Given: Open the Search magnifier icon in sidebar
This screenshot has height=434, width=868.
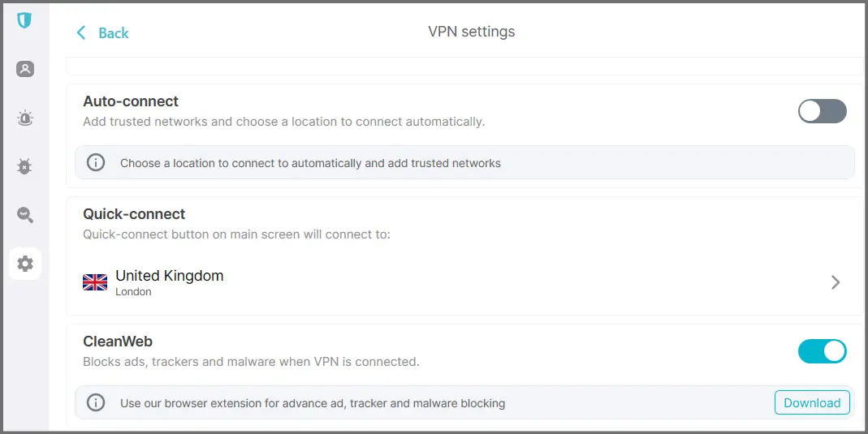Looking at the screenshot, I should coord(25,215).
